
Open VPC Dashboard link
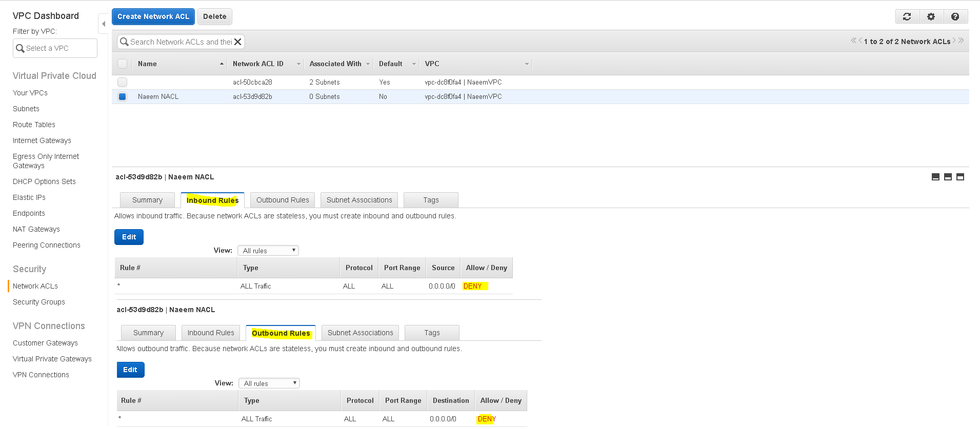tap(46, 16)
